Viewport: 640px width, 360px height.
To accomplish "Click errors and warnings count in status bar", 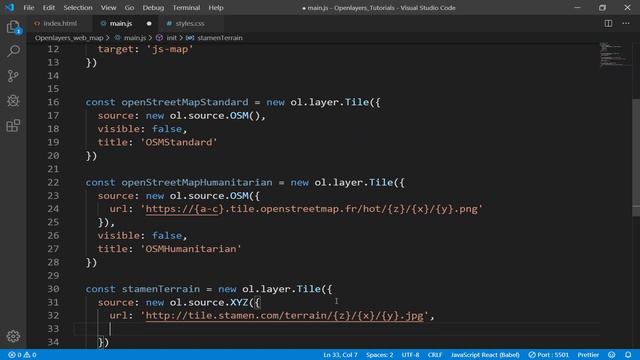I will coord(22,355).
